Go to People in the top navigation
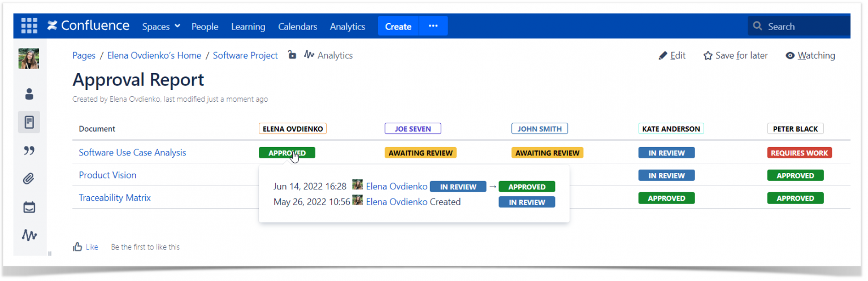 coord(205,27)
